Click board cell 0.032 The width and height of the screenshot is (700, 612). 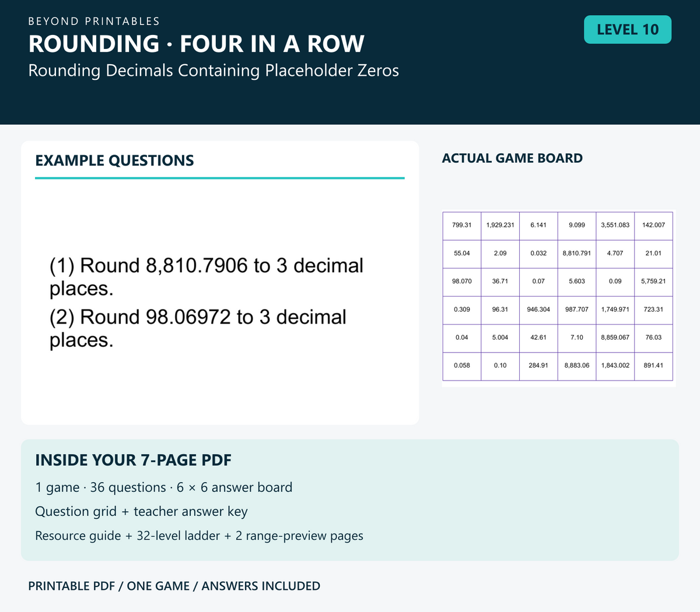(x=538, y=254)
